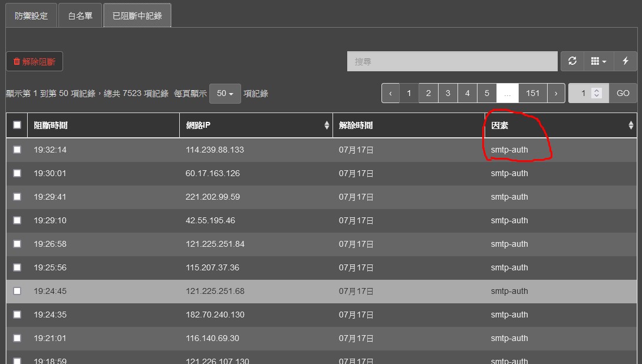Tick the checkbox for 42.55.195.46
The height and width of the screenshot is (364, 642).
(17, 220)
